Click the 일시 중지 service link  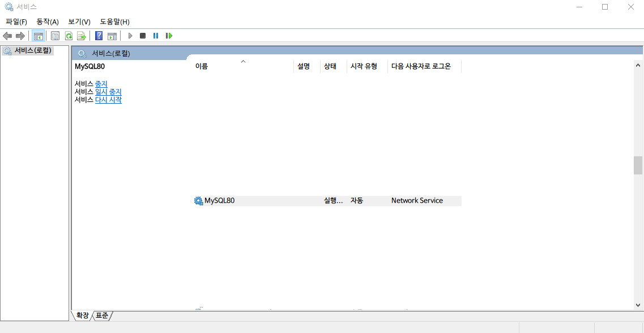click(x=108, y=92)
